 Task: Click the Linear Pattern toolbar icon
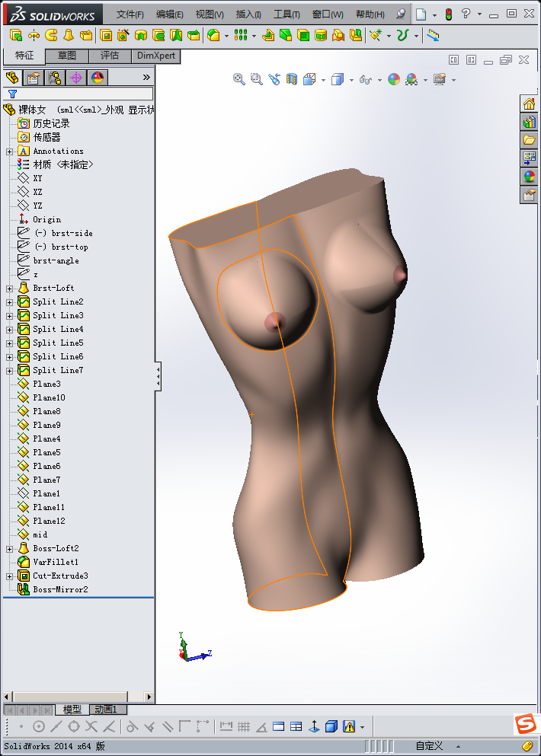241,35
